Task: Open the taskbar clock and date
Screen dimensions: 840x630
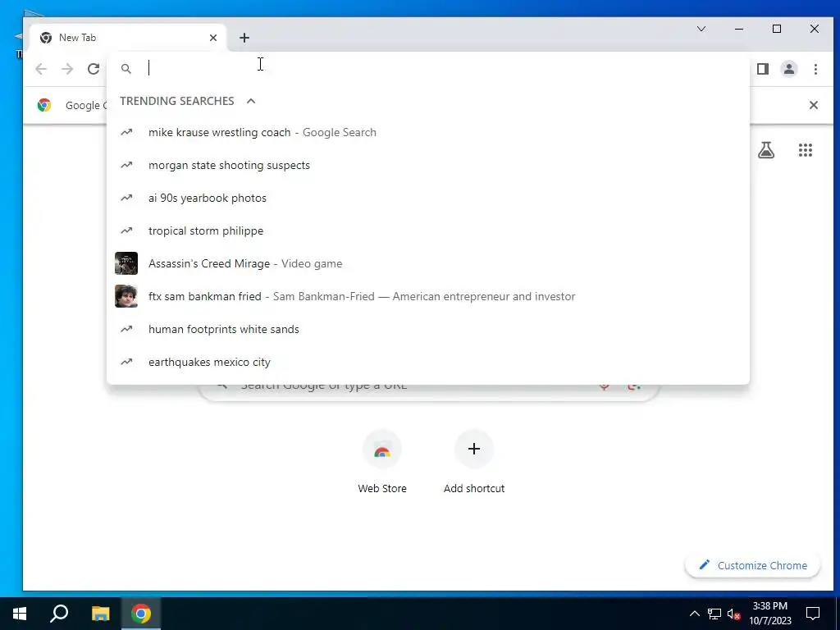Action: pyautogui.click(x=769, y=614)
